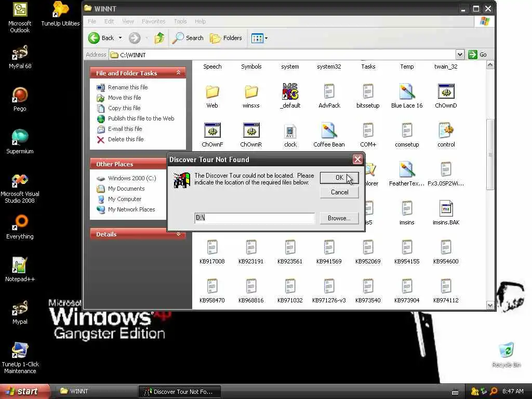532x399 pixels.
Task: Select the AdvPack text file
Action: click(329, 96)
